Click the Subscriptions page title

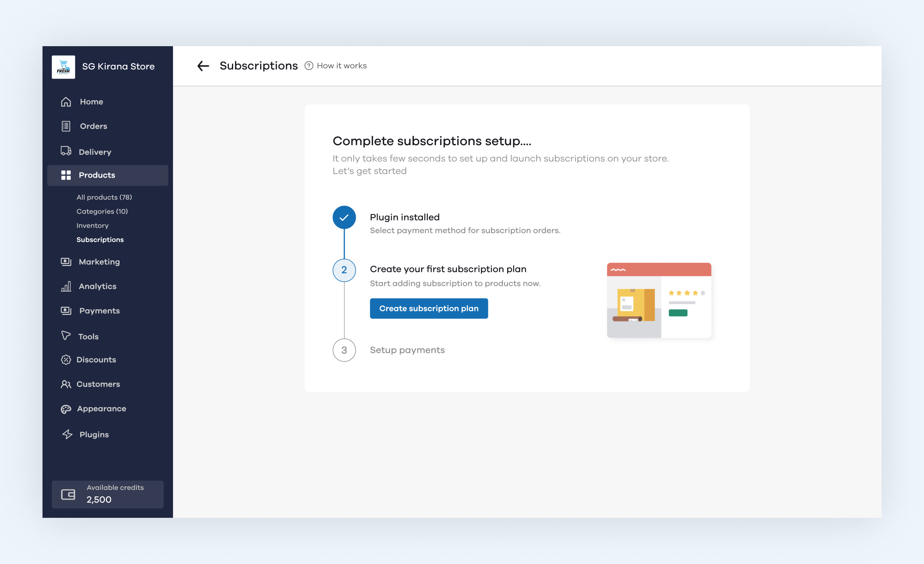[x=259, y=66]
